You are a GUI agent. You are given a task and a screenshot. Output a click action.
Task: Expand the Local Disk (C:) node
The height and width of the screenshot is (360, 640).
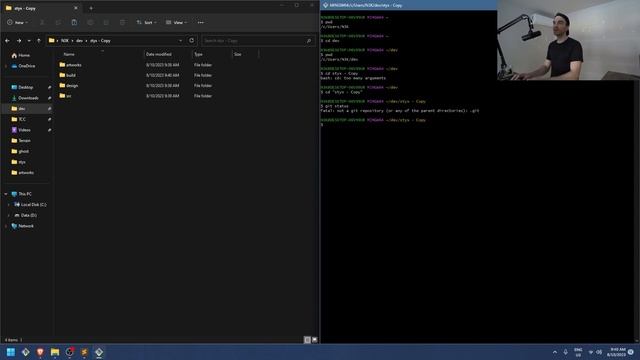9,204
